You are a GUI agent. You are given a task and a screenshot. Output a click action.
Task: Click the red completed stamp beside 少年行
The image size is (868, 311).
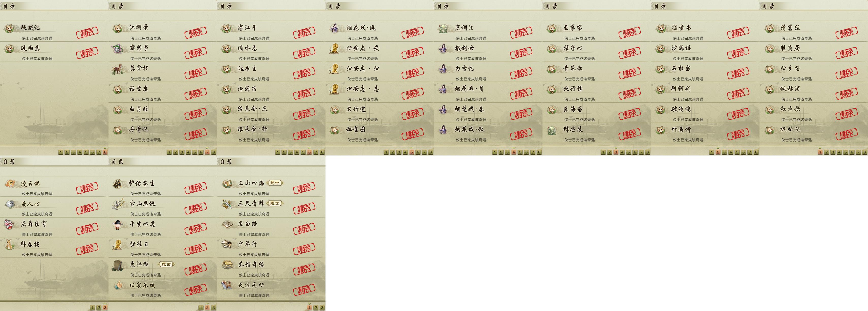[x=304, y=249]
